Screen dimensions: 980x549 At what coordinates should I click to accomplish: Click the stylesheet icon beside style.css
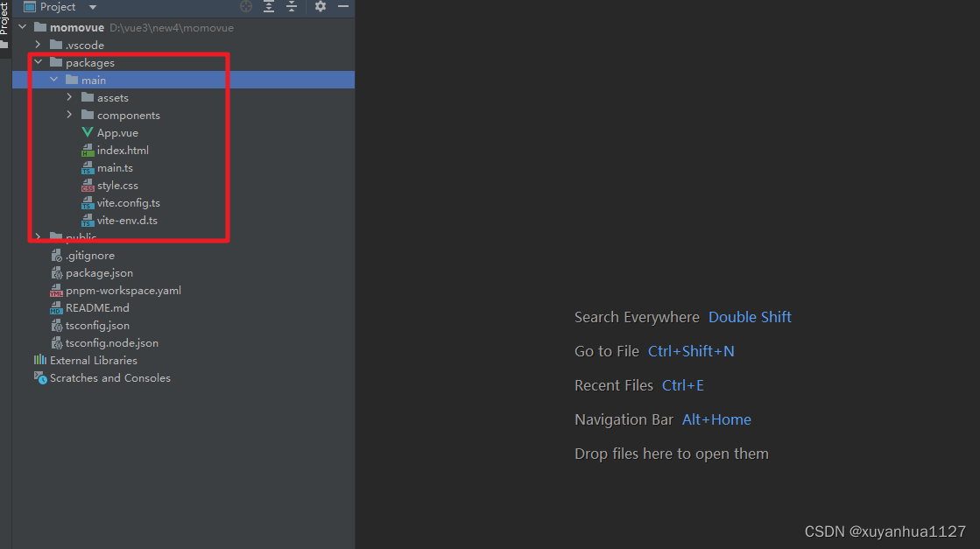(88, 185)
